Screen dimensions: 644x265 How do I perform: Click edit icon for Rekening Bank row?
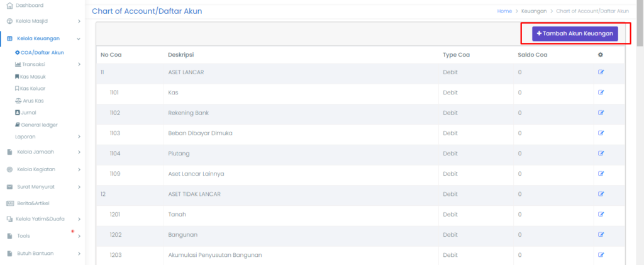click(601, 113)
